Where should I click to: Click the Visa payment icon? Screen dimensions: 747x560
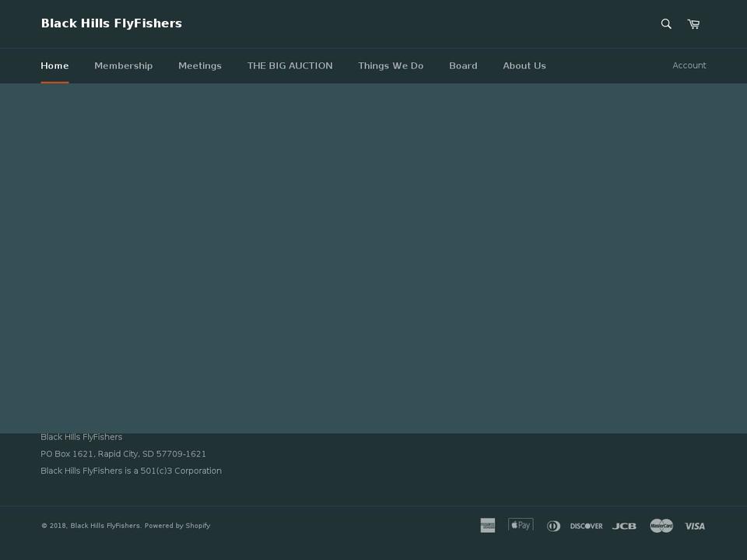point(695,527)
